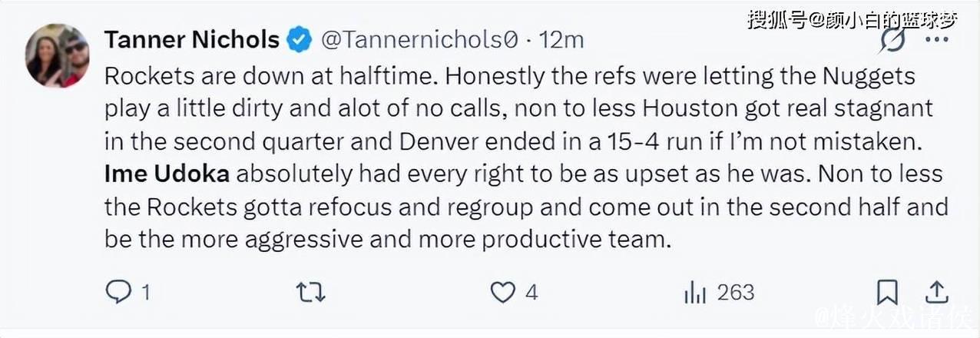Screen dimensions: 980x338
Task: Repost this tweet with the retweet icon
Action: coord(311,292)
